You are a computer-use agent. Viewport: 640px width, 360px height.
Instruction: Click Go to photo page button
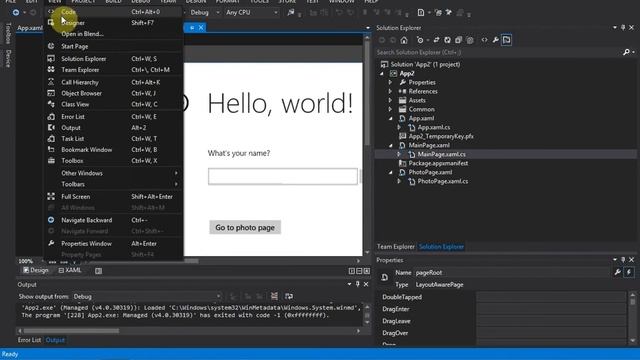(245, 227)
